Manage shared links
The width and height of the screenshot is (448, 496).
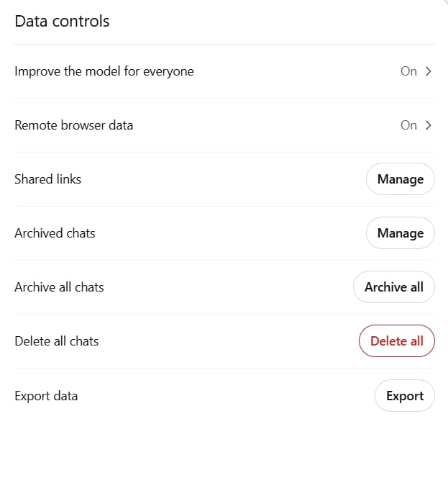tap(401, 179)
